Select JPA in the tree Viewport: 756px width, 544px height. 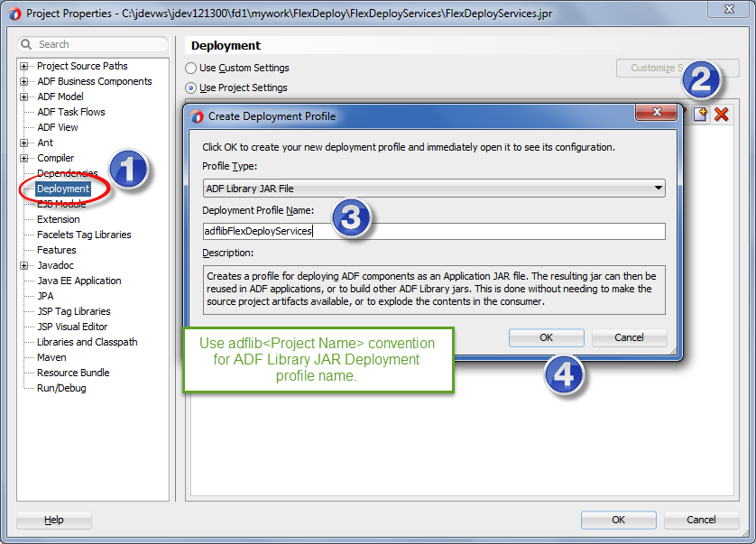45,296
